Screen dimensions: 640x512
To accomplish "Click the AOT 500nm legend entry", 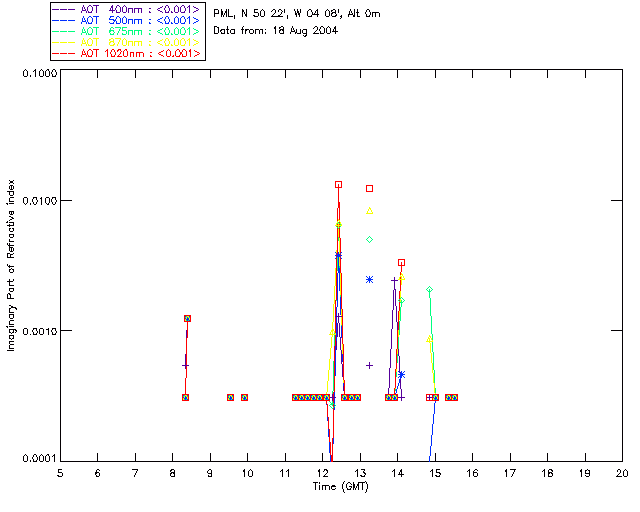I will (127, 20).
